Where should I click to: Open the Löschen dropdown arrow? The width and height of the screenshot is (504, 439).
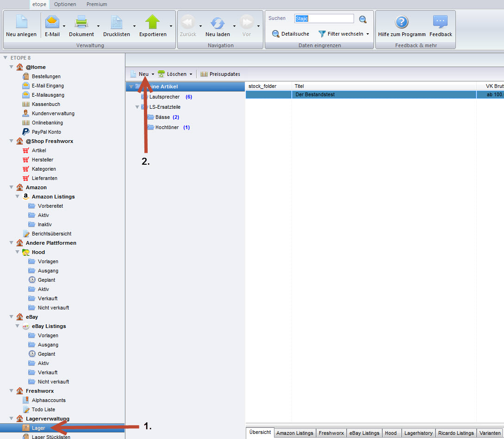point(191,74)
